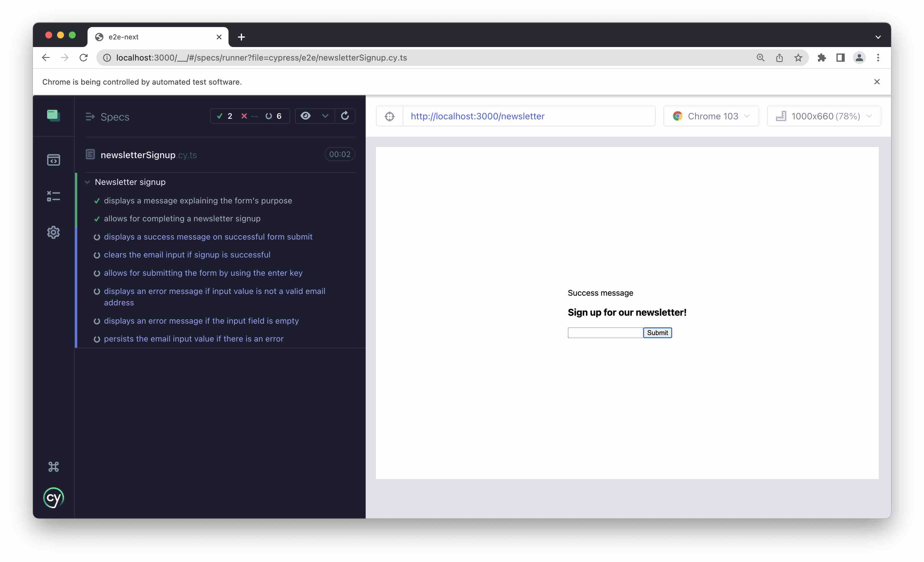924x562 pixels.
Task: Rerun all tests with the reload icon
Action: pyautogui.click(x=345, y=116)
